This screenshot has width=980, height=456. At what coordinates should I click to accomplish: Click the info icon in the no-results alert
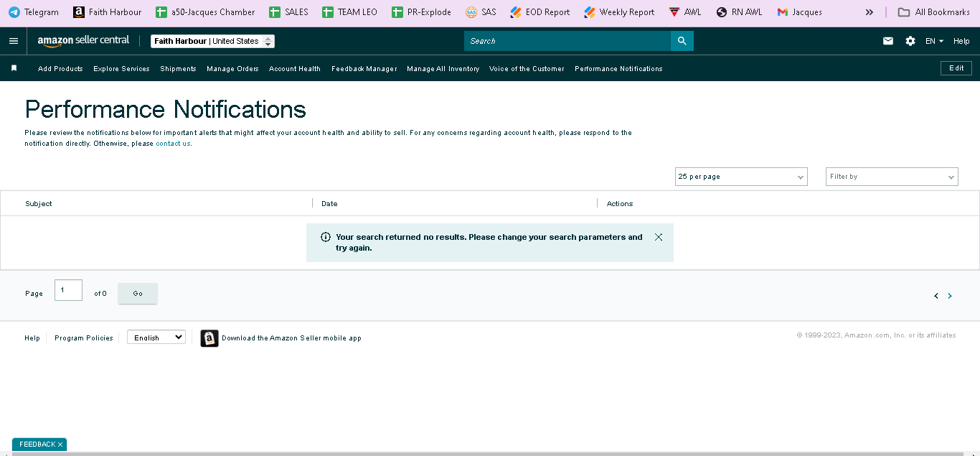[x=326, y=237]
